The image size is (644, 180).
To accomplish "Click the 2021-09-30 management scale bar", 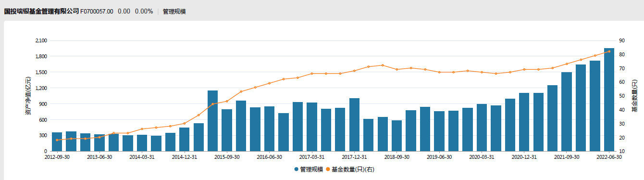I will 567,112.
